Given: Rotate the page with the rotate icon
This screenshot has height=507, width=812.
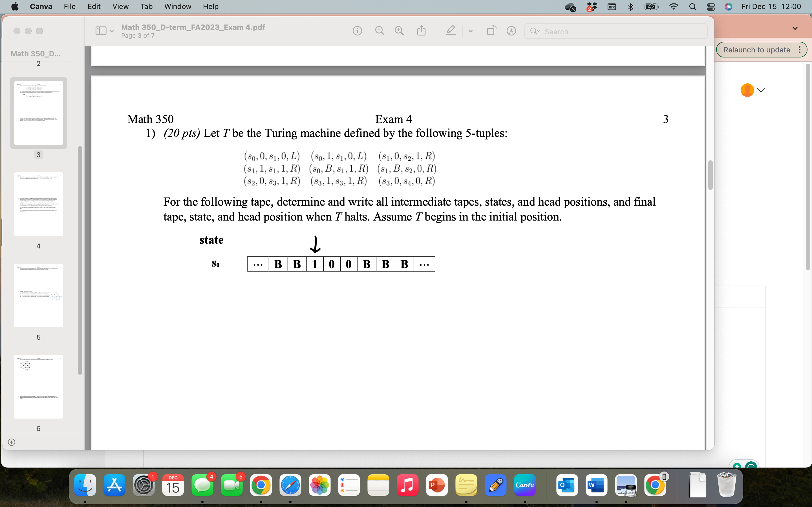Looking at the screenshot, I should tap(491, 30).
